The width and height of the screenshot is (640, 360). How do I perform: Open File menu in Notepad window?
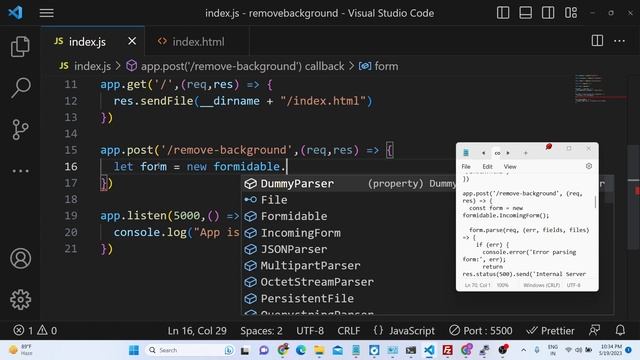point(466,167)
